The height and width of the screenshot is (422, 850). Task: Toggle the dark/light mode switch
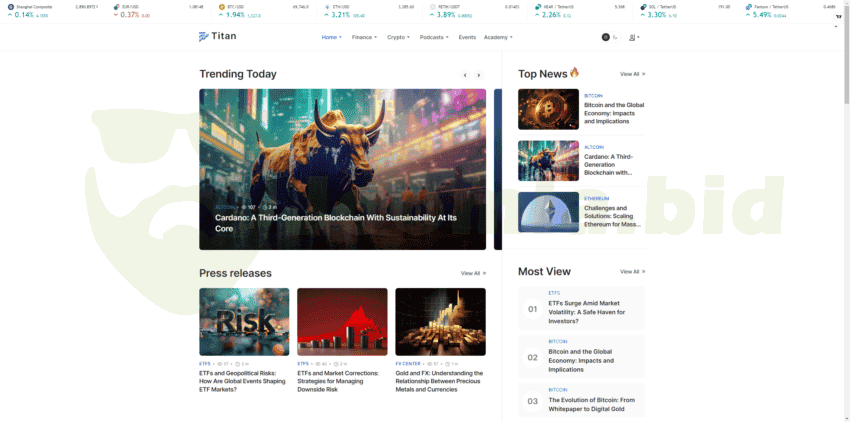tap(610, 37)
